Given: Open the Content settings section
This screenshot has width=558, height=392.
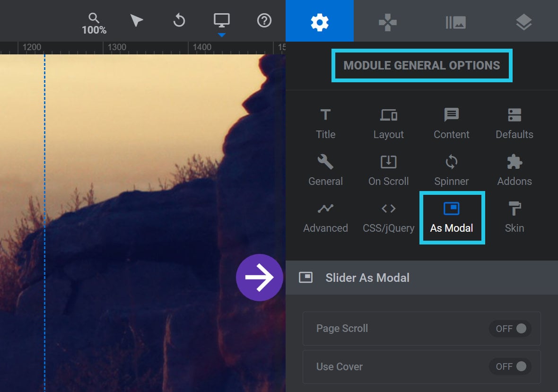Looking at the screenshot, I should [x=452, y=124].
